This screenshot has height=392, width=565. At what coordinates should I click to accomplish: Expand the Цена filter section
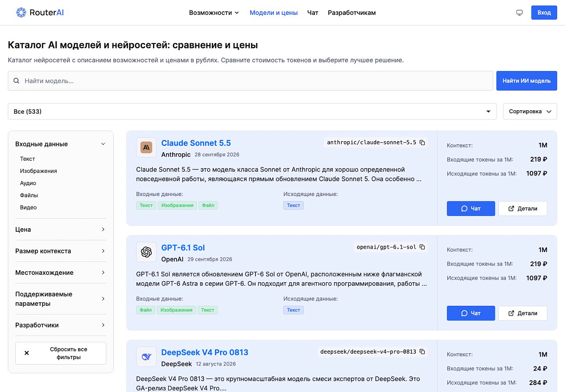pos(61,229)
